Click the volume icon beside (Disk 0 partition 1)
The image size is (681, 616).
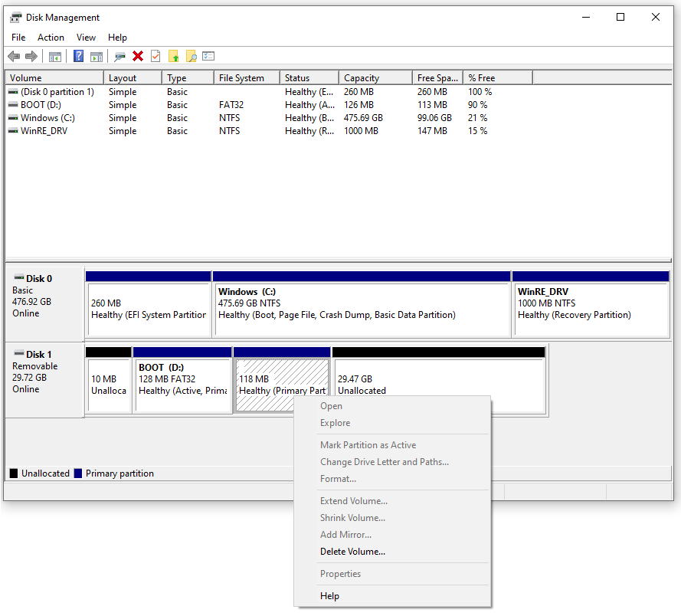tap(14, 92)
